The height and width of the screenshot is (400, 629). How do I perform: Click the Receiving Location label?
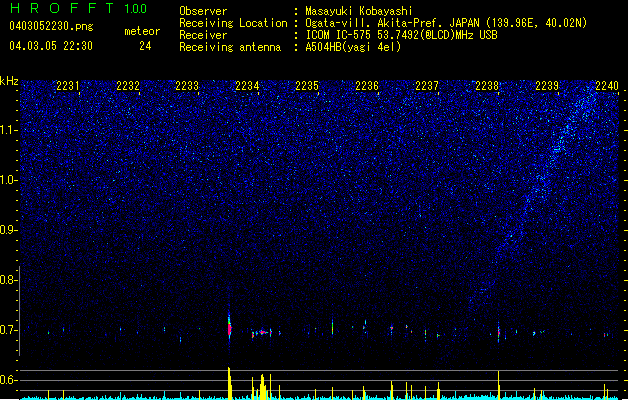tap(233, 23)
